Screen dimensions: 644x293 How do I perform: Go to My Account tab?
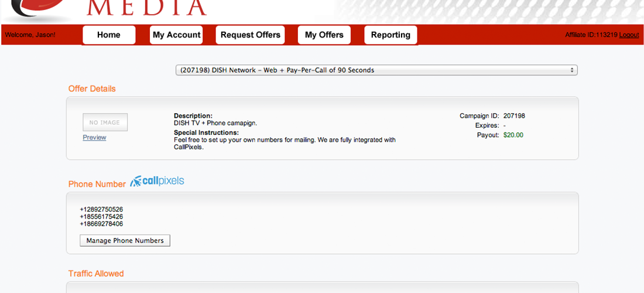coord(176,35)
